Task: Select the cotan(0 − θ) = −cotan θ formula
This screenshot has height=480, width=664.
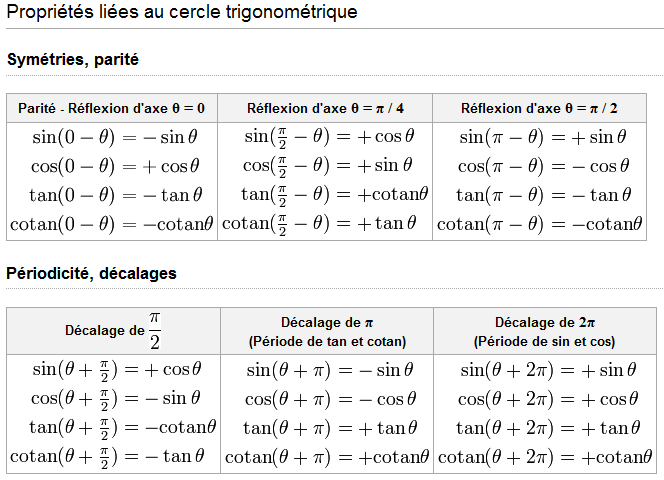Action: (112, 224)
